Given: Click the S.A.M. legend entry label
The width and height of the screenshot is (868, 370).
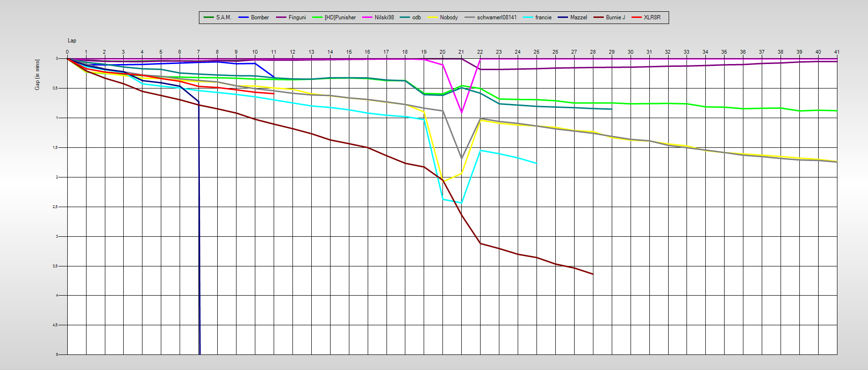Looking at the screenshot, I should [x=223, y=17].
